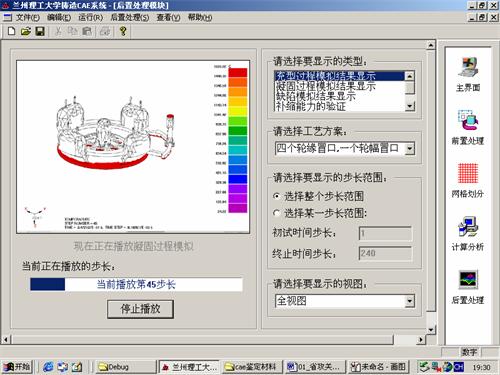The width and height of the screenshot is (500, 375).
Task: Select the 网格划分 mesh grid icon
Action: (x=468, y=181)
